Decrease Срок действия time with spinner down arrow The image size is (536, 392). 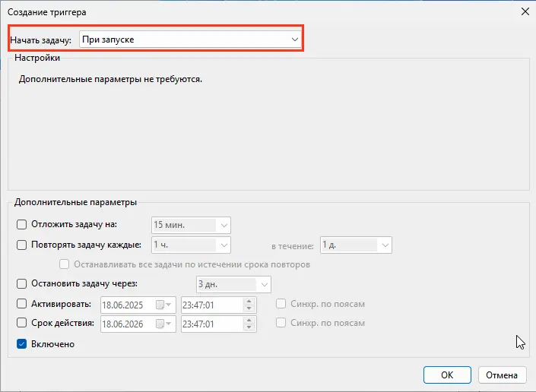249,328
